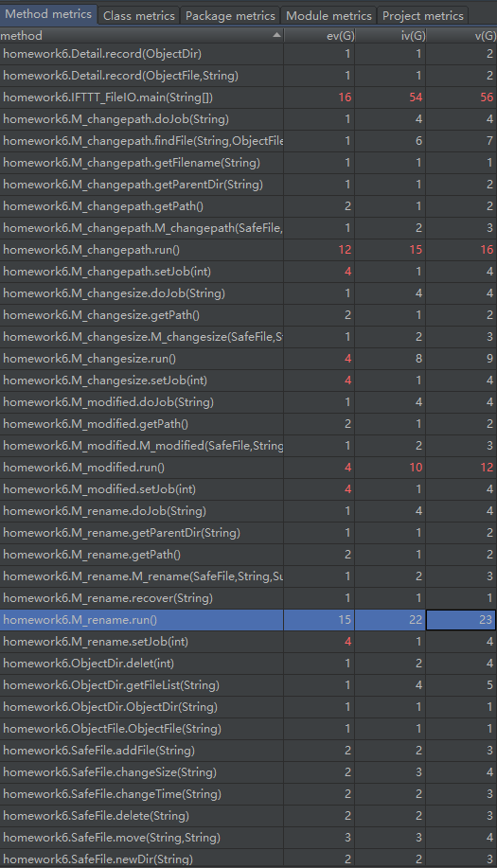Screen dimensions: 497x868
Task: Select row M_changepath.getPath()
Action: click(248, 206)
